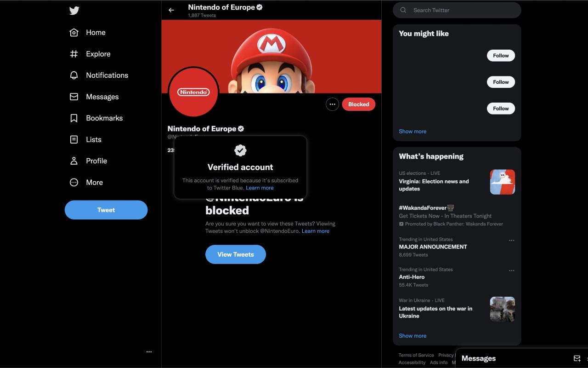Open options for MAJOR ANNOUNCEMENT trend

click(x=511, y=241)
